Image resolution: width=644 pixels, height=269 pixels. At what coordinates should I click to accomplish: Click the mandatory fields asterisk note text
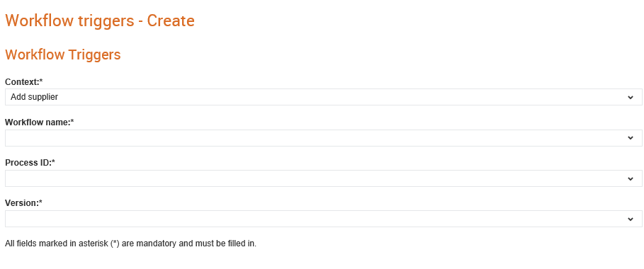(130, 244)
